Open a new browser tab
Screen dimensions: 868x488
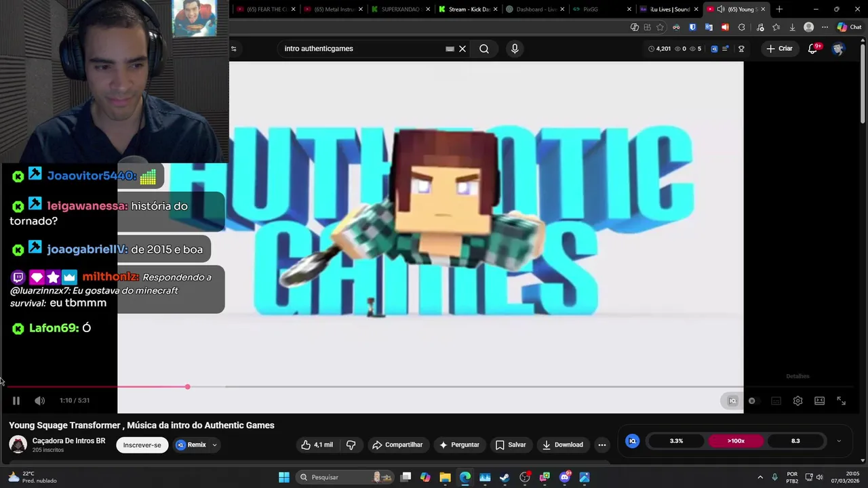[779, 9]
